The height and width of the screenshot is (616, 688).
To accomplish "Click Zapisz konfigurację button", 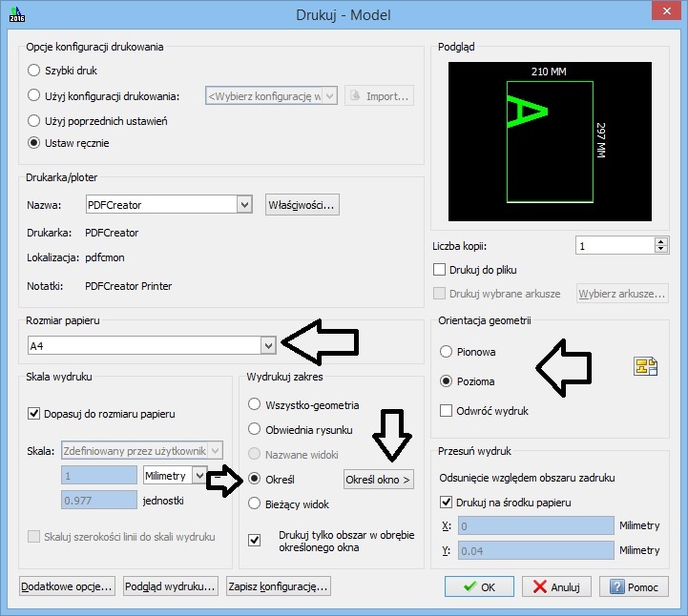I will (279, 586).
